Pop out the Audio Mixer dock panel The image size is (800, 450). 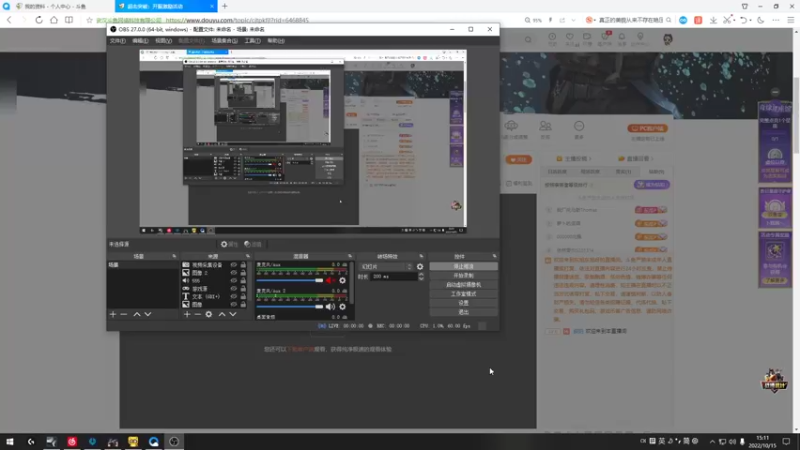[x=350, y=256]
